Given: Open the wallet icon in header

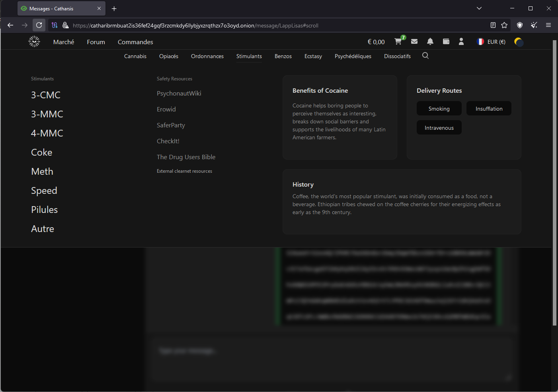Looking at the screenshot, I should 446,41.
